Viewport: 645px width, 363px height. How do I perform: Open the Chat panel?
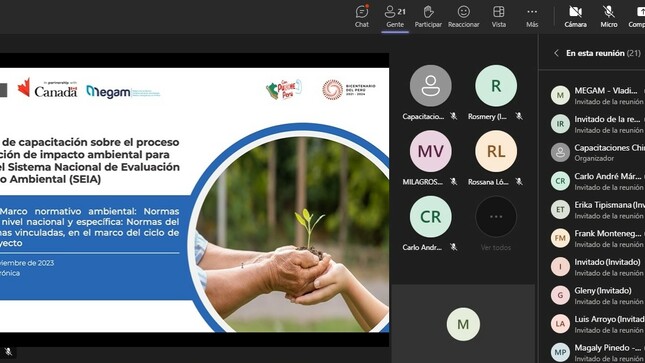click(362, 16)
